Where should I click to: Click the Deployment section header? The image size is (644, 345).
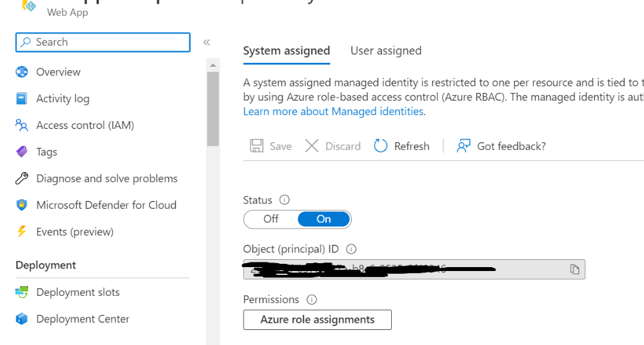coord(46,265)
